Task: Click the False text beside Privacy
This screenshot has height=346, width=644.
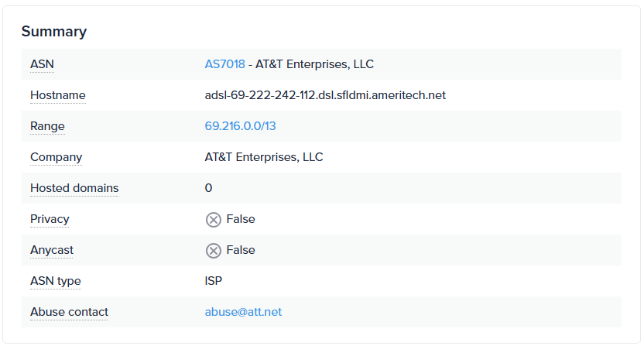Action: tap(241, 219)
